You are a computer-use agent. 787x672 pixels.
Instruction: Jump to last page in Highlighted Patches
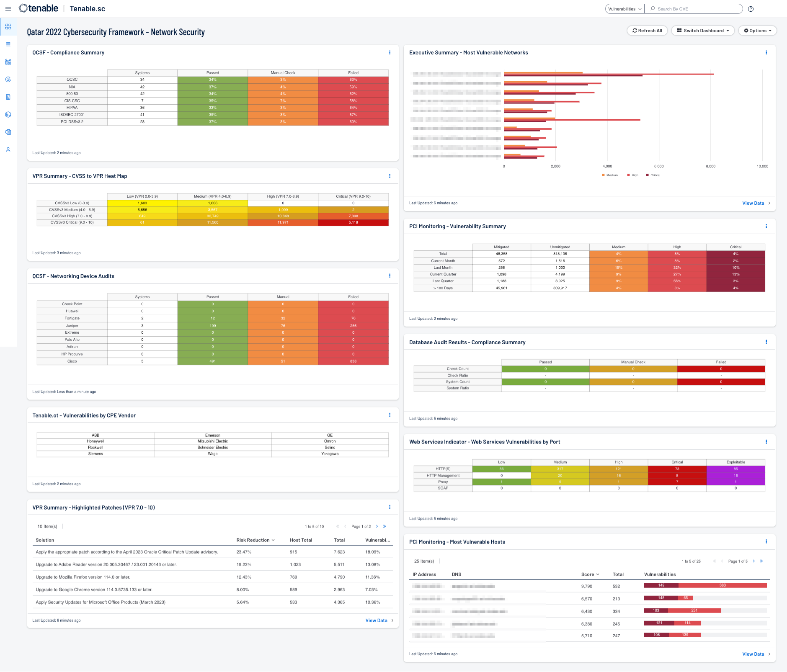click(384, 527)
